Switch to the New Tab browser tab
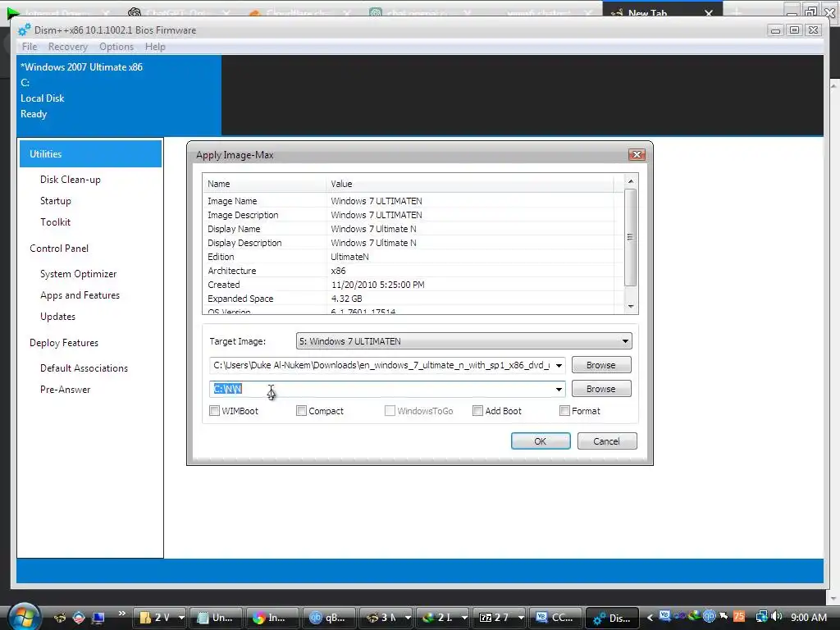 point(662,11)
